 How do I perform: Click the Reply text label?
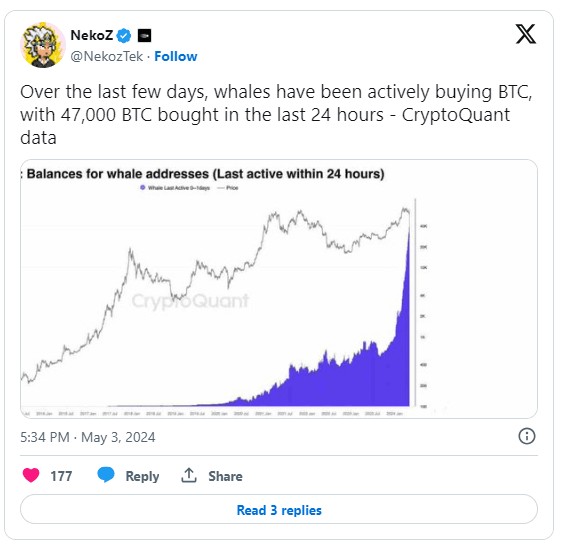142,476
